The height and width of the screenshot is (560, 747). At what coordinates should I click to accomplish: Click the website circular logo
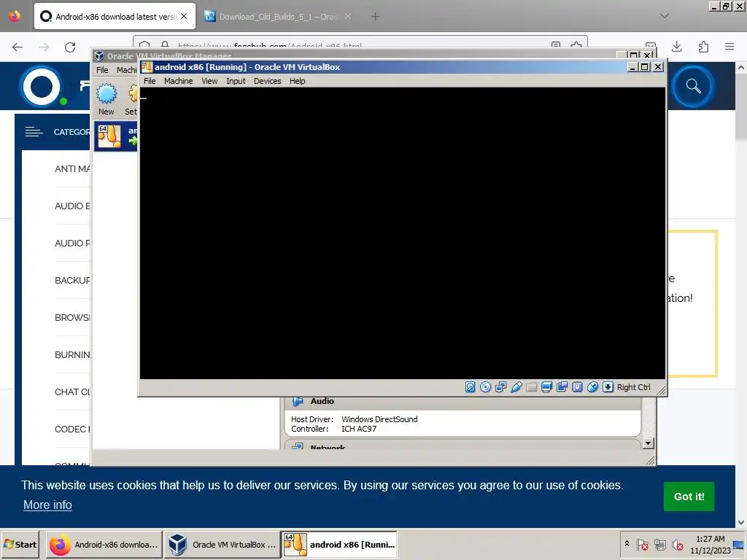42,87
